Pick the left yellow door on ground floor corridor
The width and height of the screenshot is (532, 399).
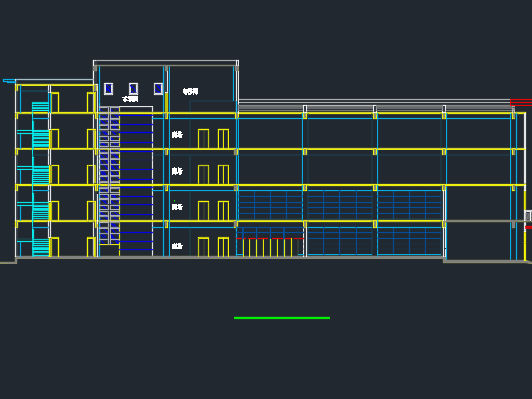tap(204, 247)
